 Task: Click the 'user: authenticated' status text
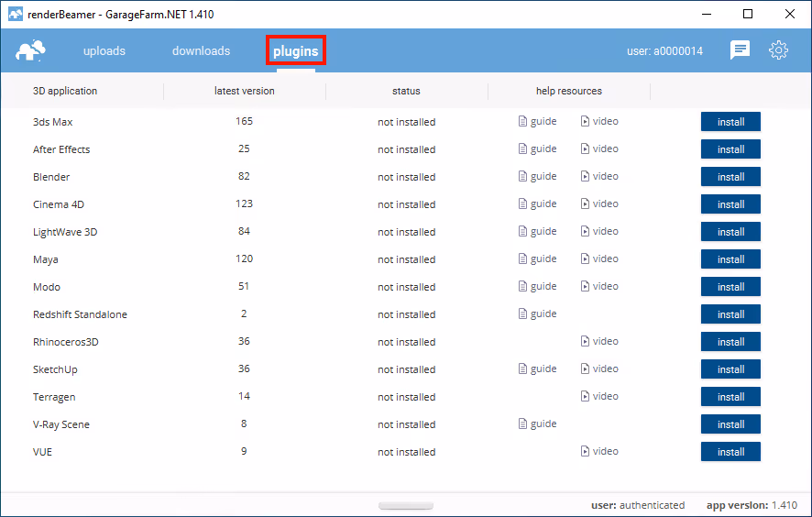638,505
